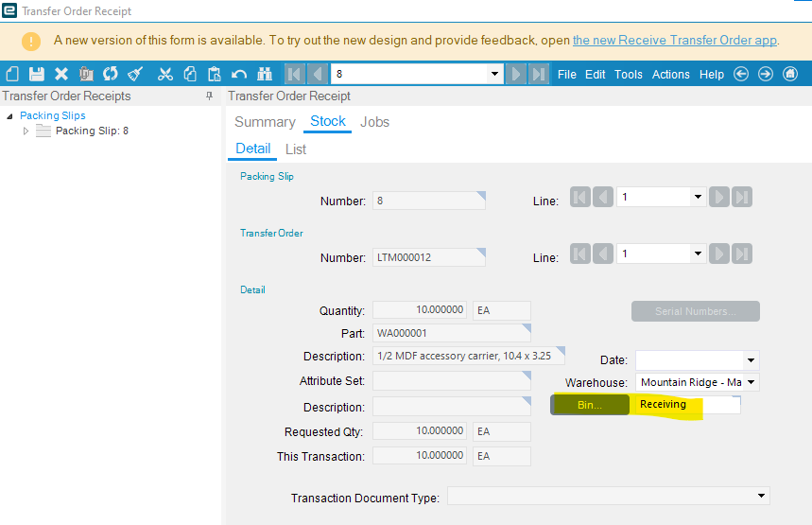Select Packing Slip: 8 tree item
This screenshot has height=525, width=812.
pos(92,131)
